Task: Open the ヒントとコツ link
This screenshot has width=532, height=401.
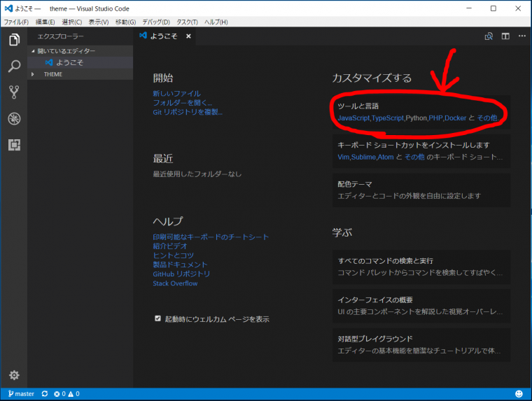Action: (x=173, y=255)
